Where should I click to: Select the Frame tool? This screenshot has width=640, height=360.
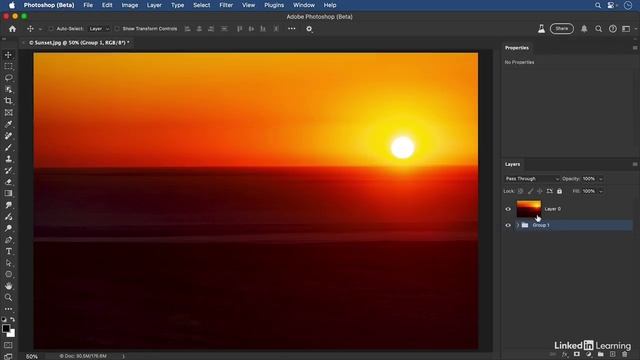point(8,113)
